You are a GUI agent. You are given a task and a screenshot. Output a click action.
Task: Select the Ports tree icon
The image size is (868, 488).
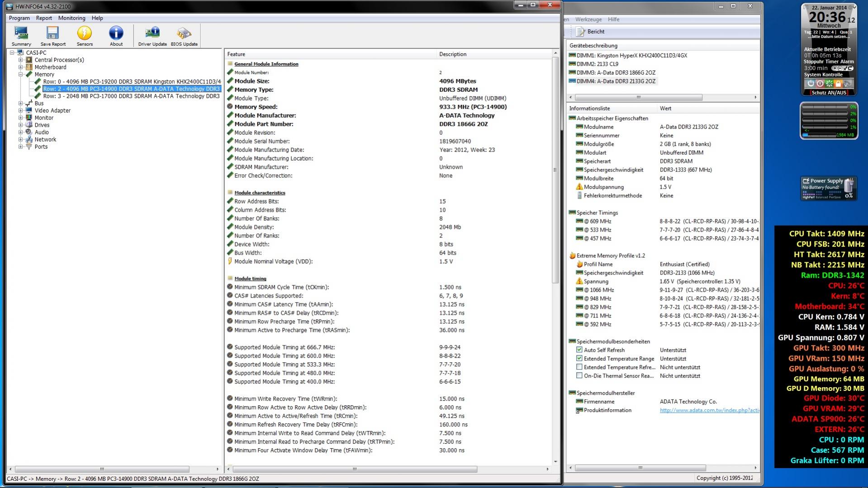point(29,147)
